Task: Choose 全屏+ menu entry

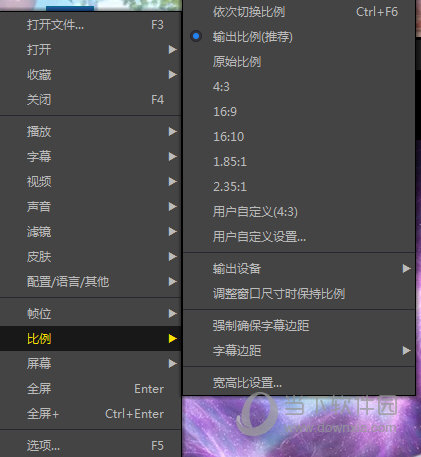Action: coord(90,414)
